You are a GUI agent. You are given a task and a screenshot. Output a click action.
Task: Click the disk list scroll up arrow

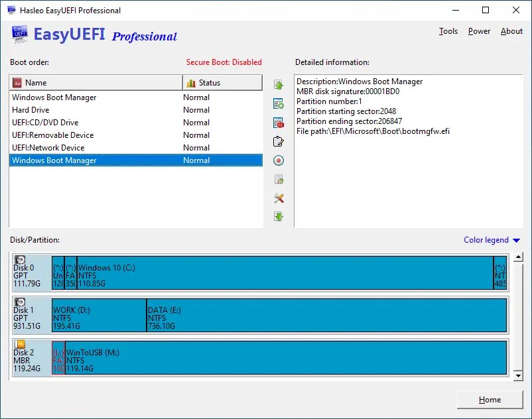[518, 257]
